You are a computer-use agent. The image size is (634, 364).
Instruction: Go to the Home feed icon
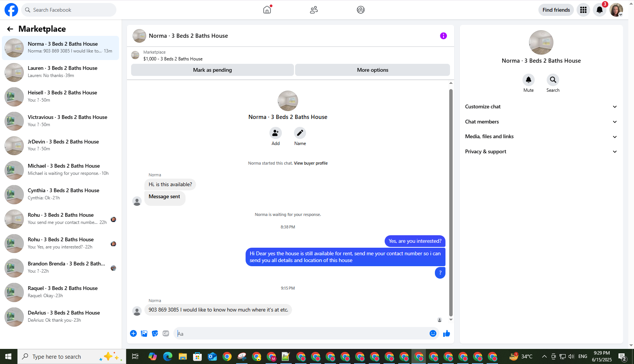267,10
